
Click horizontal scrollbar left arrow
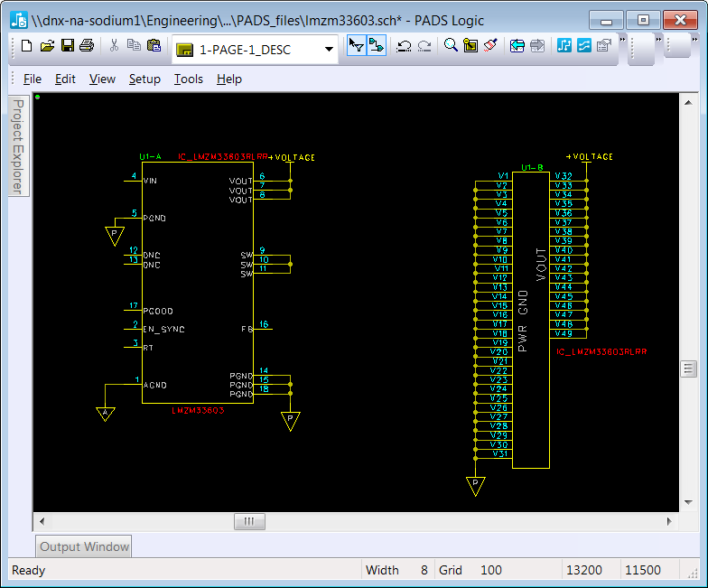tap(42, 522)
